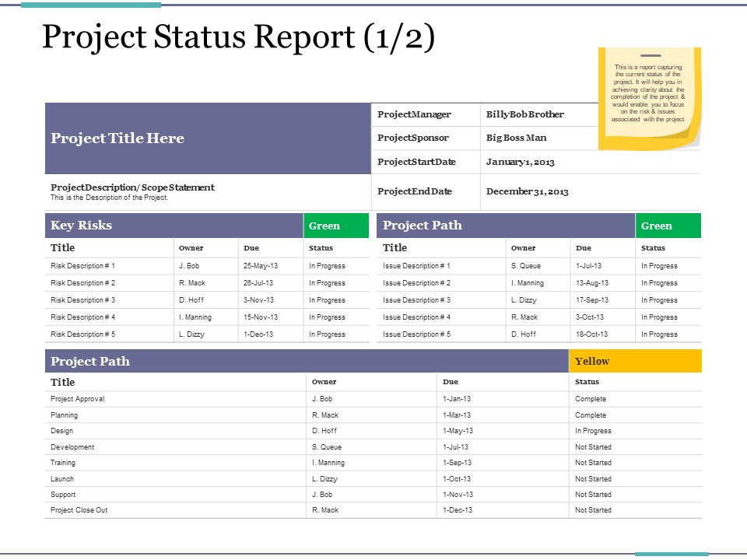
Task: Click the 'Project Close Out' milestone row
Action: click(x=373, y=510)
